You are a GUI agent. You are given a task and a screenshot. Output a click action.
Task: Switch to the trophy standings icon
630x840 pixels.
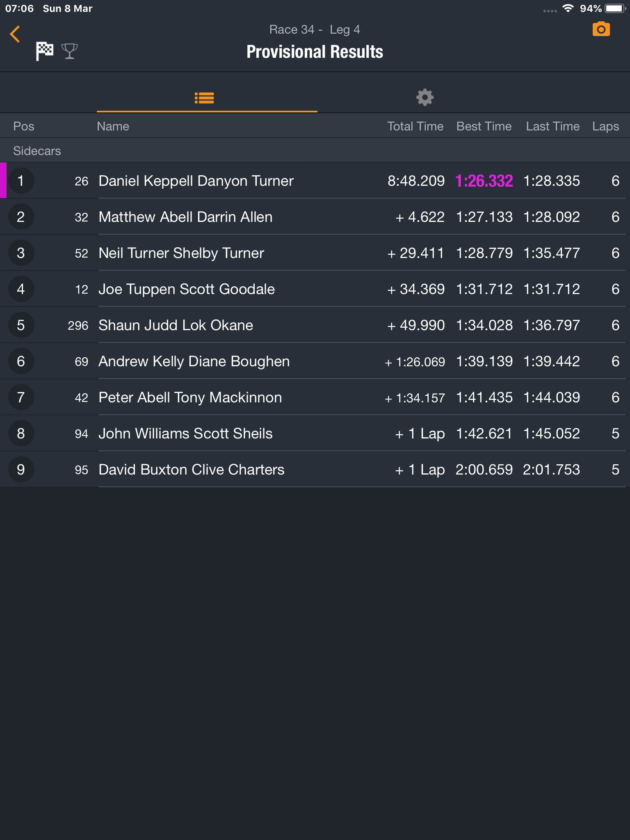point(69,51)
